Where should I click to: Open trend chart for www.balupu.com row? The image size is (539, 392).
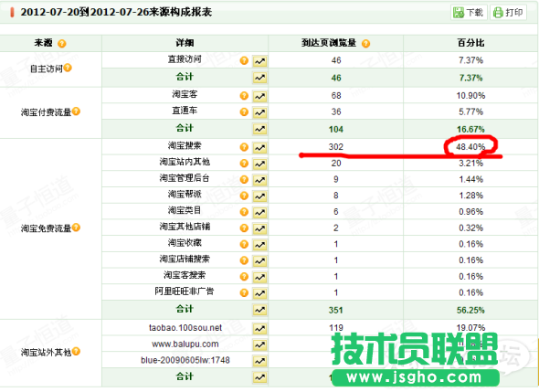pyautogui.click(x=259, y=344)
